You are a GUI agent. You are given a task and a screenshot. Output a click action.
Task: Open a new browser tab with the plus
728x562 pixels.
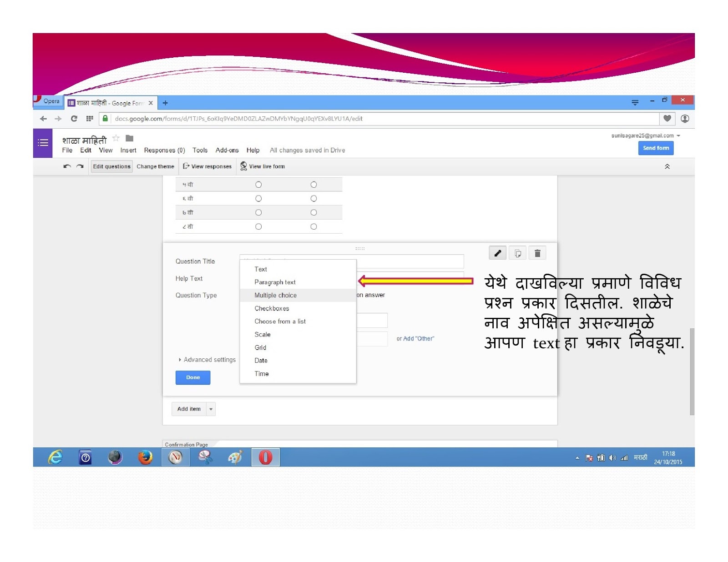click(165, 103)
